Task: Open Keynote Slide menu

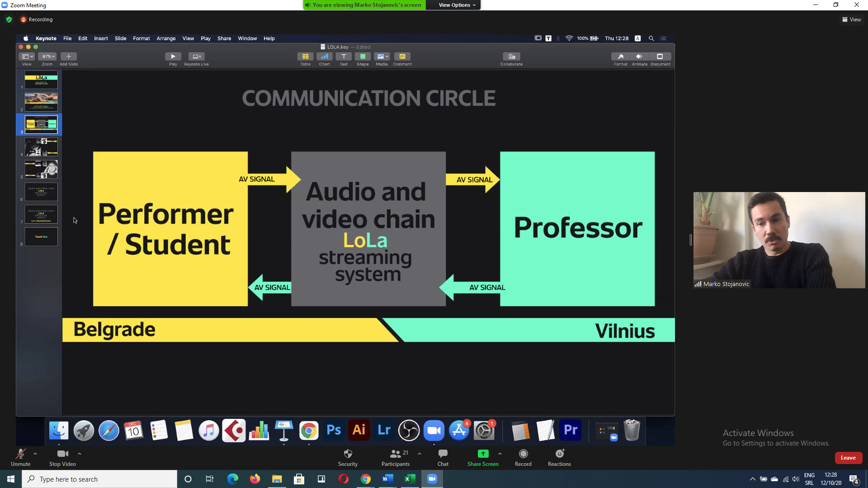Action: [120, 38]
